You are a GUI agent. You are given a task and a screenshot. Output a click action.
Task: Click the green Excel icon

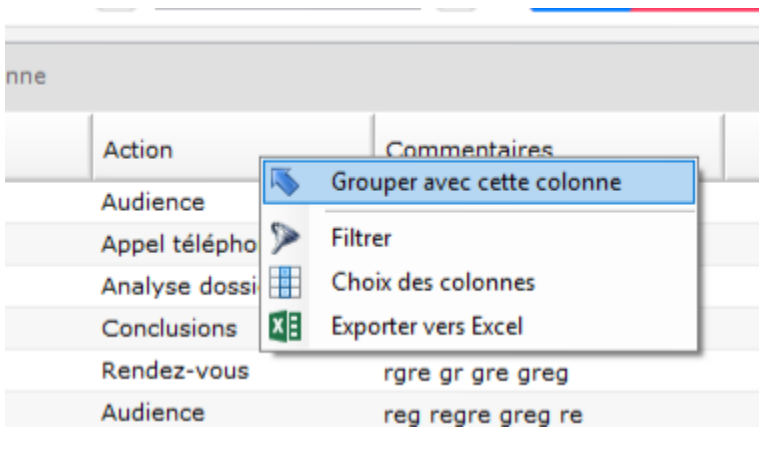point(284,326)
